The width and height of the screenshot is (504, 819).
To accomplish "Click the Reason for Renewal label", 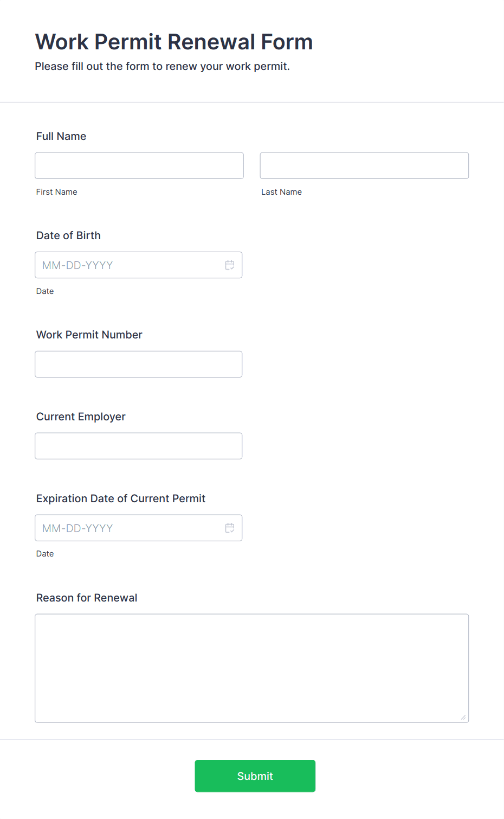I will pyautogui.click(x=87, y=598).
